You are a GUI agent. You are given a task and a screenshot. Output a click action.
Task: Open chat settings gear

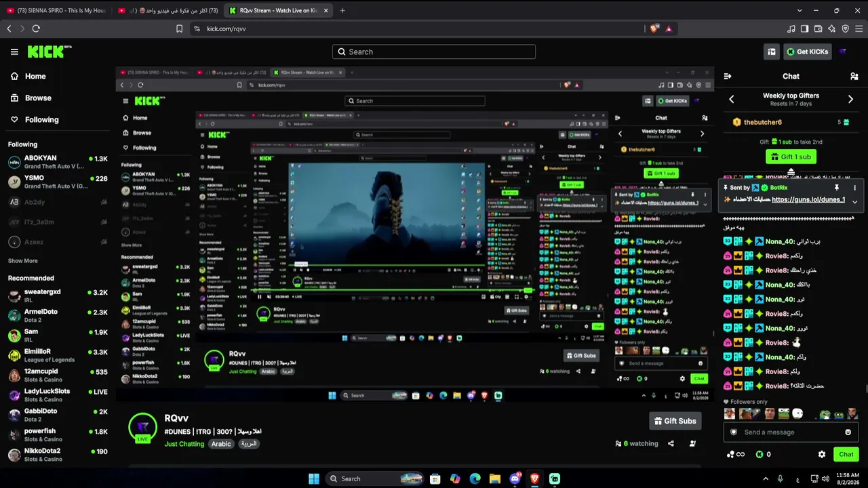coord(822,455)
